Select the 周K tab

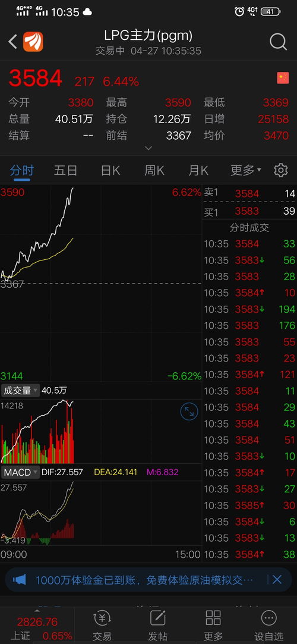[154, 170]
